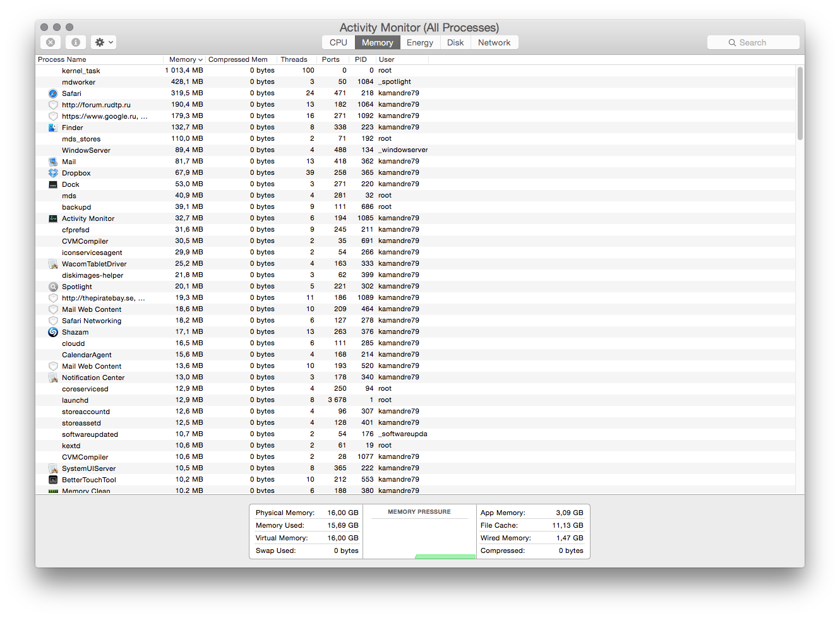Click the Safari compass icon in process list
The image size is (840, 618).
[53, 93]
